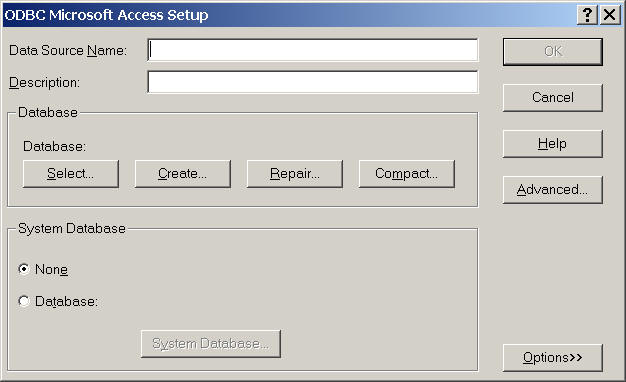Click the greyed-out OK button
The image size is (626, 382).
click(553, 51)
